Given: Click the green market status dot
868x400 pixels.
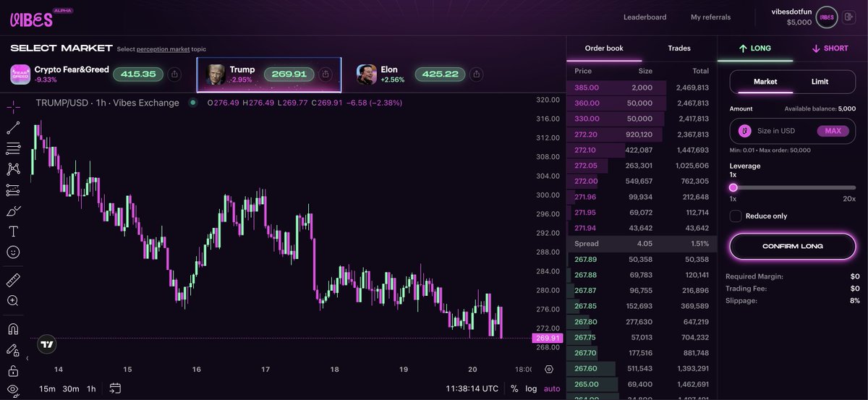Looking at the screenshot, I should click(192, 103).
